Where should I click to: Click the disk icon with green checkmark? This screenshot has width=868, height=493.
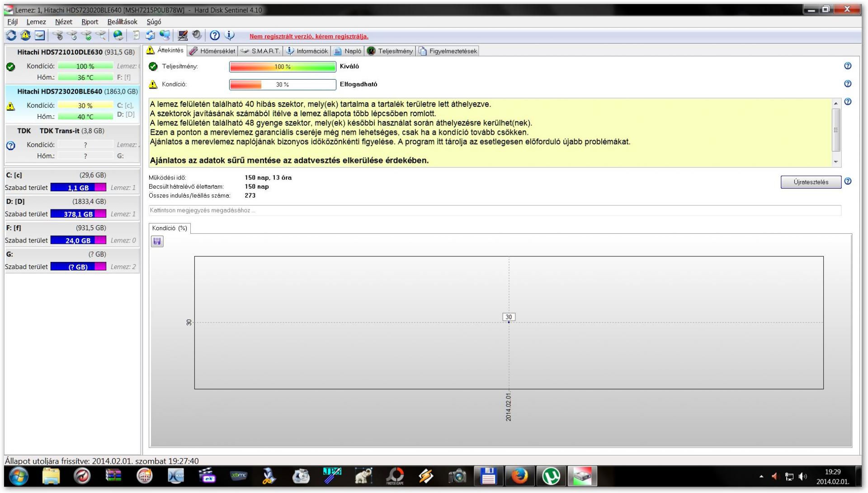pyautogui.click(x=86, y=35)
